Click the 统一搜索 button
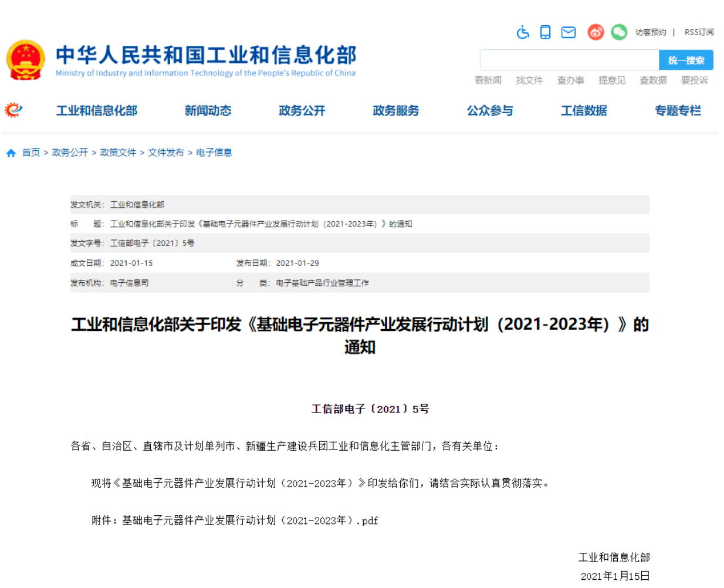724x588 pixels. (686, 60)
